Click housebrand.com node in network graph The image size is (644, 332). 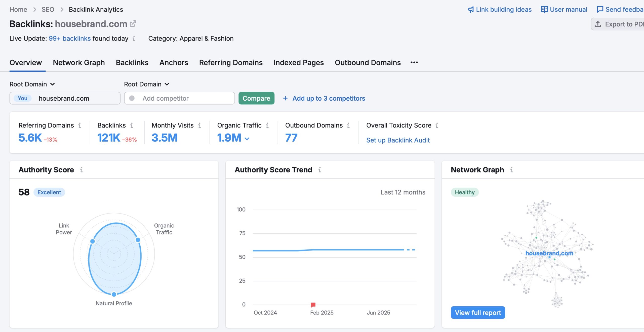[x=549, y=253]
